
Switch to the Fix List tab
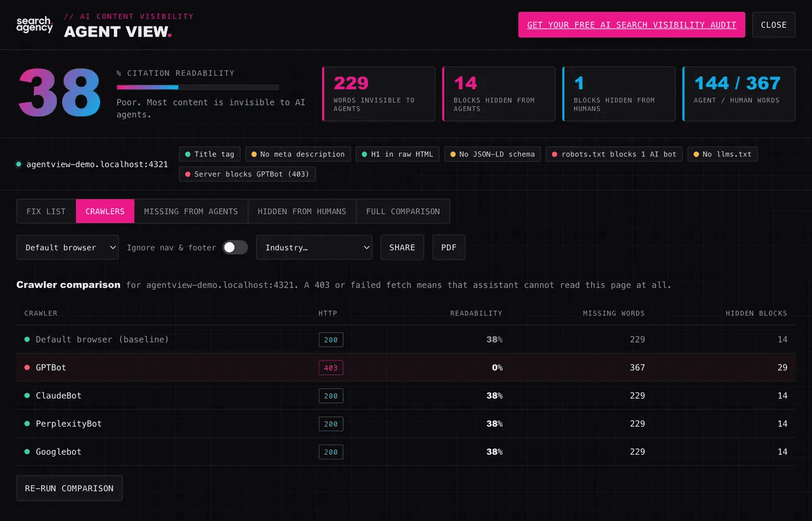click(x=46, y=211)
